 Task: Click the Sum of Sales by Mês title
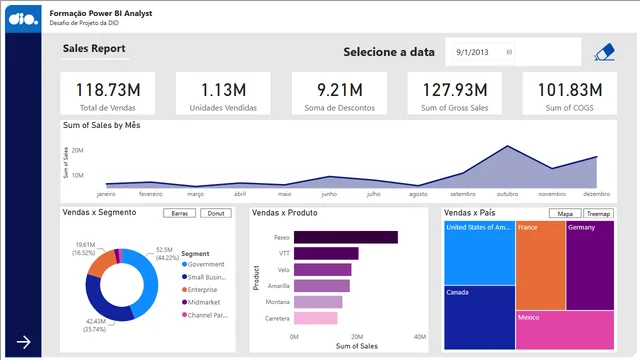click(102, 125)
